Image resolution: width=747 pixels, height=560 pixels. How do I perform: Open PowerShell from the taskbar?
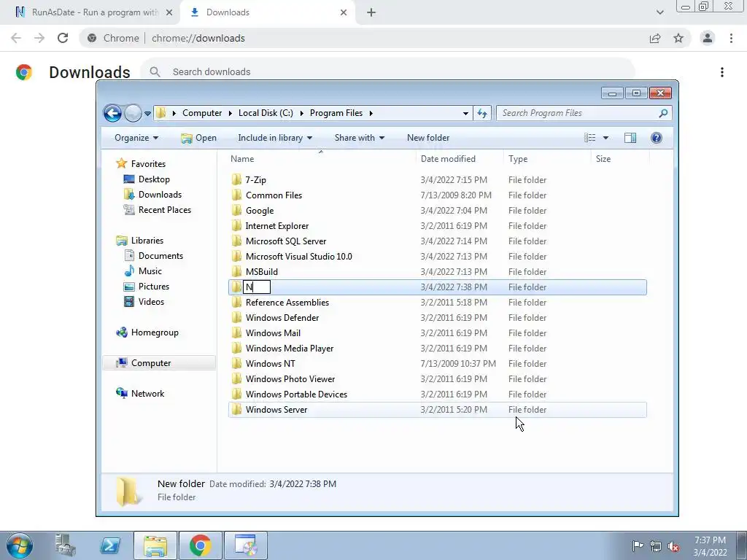(110, 545)
